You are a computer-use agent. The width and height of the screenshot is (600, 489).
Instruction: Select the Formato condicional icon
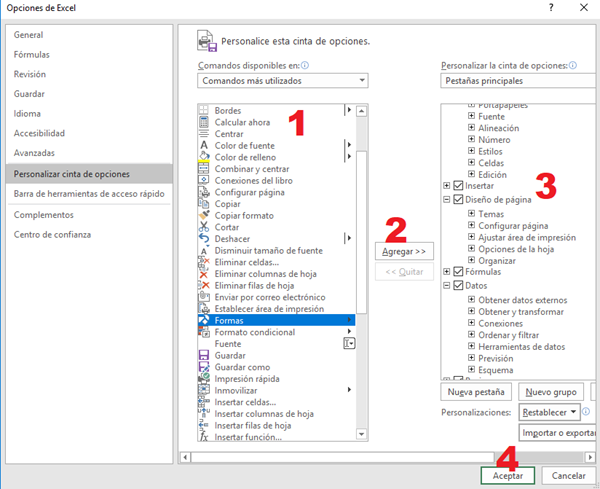pos(204,332)
